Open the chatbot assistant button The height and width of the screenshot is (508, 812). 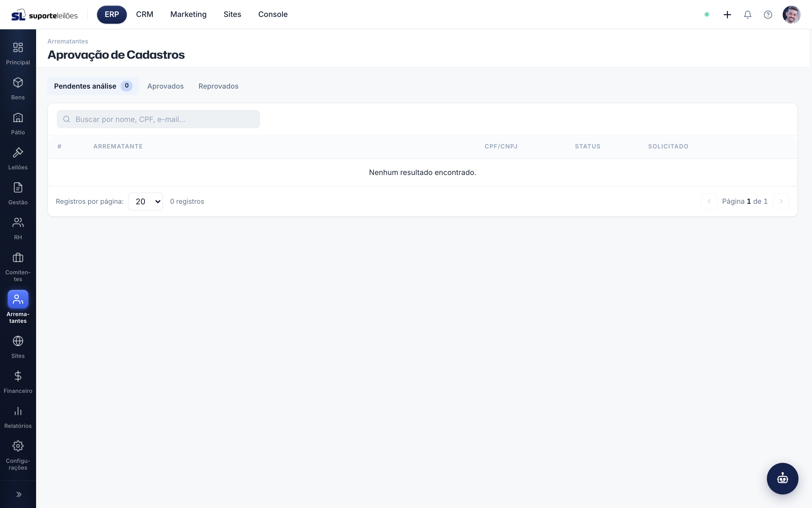click(x=782, y=478)
